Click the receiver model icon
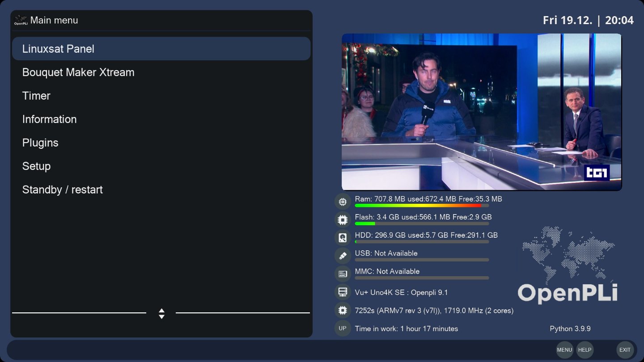Image resolution: width=644 pixels, height=362 pixels. click(343, 292)
